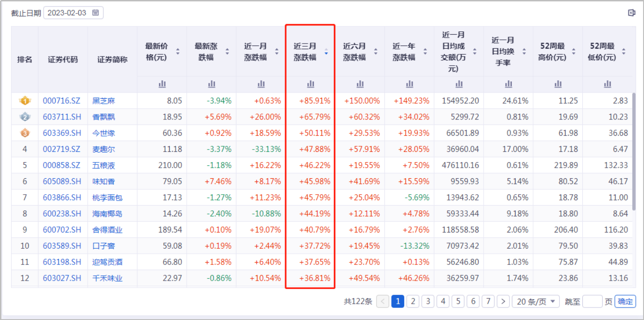
Task: Show chart for 最新价格 column
Action: point(162,84)
